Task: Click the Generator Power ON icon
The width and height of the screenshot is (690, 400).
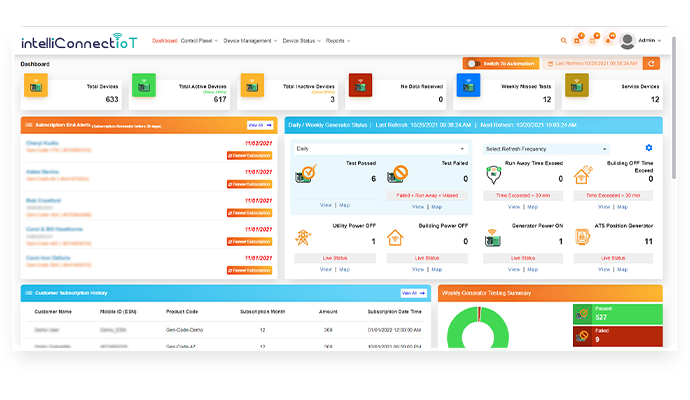Action: point(493,238)
